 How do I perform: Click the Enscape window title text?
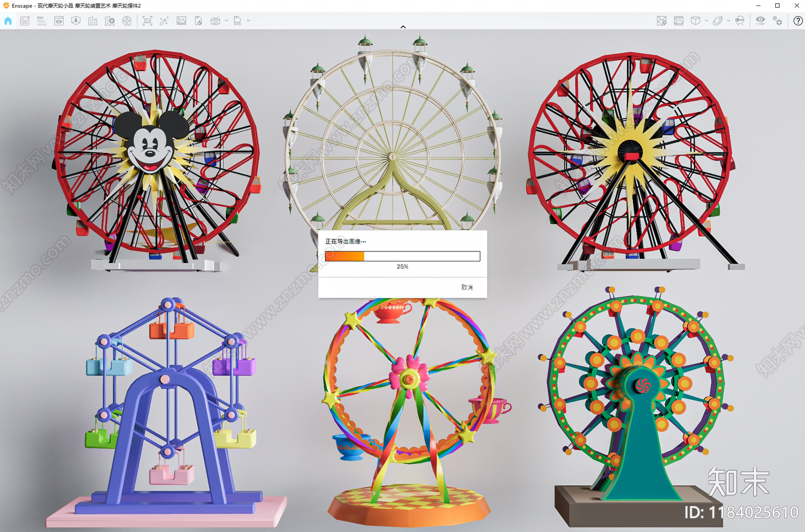point(76,6)
